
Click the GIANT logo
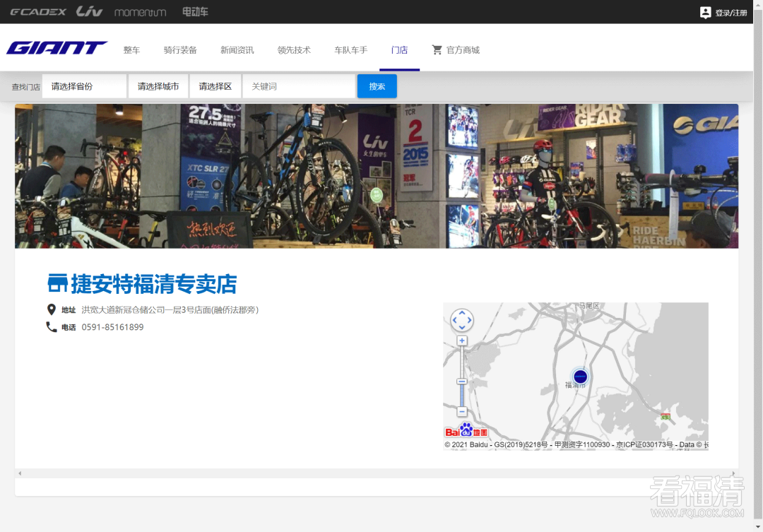tap(57, 48)
